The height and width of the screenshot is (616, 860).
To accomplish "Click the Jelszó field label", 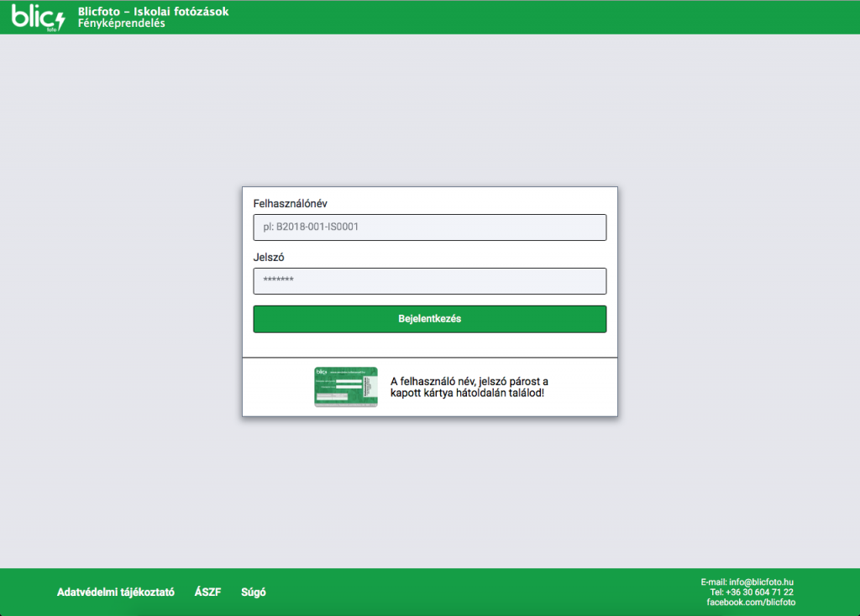I will (270, 258).
